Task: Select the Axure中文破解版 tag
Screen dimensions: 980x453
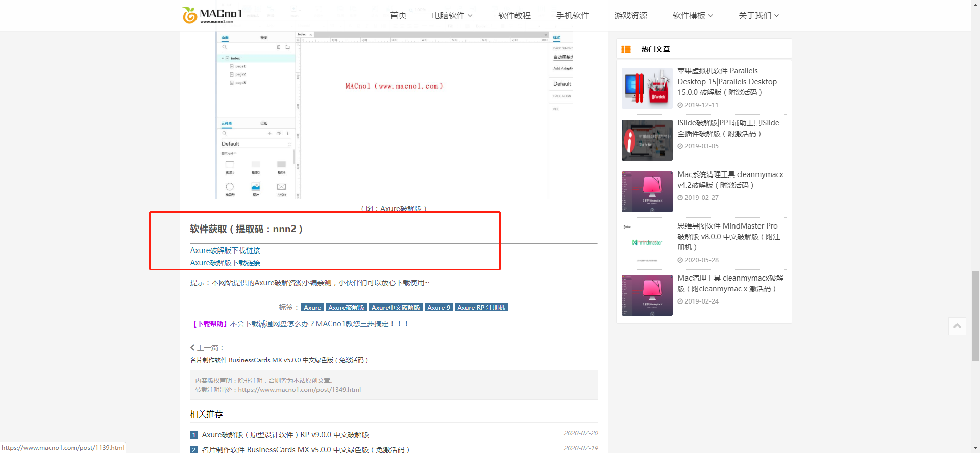Action: 396,308
